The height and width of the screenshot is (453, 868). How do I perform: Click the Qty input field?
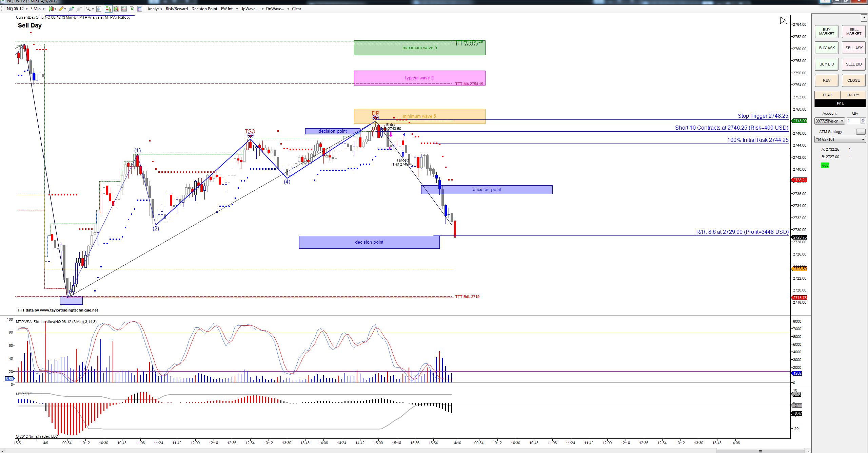pos(853,121)
